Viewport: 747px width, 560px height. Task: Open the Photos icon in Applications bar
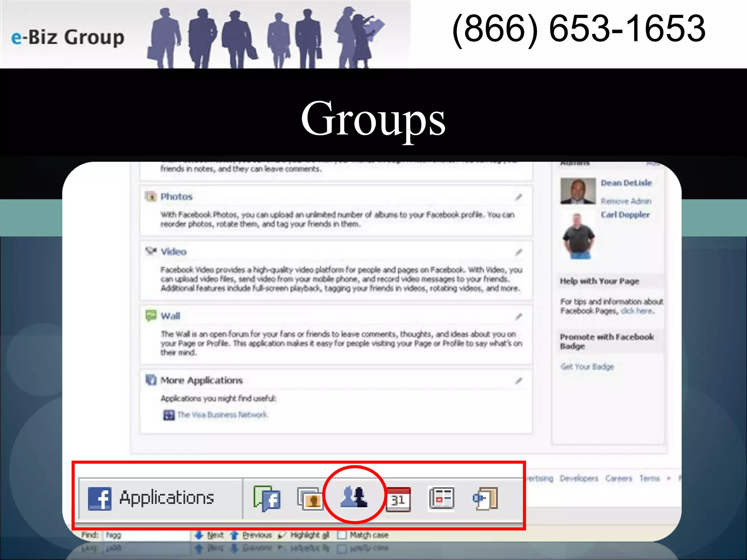click(x=310, y=499)
